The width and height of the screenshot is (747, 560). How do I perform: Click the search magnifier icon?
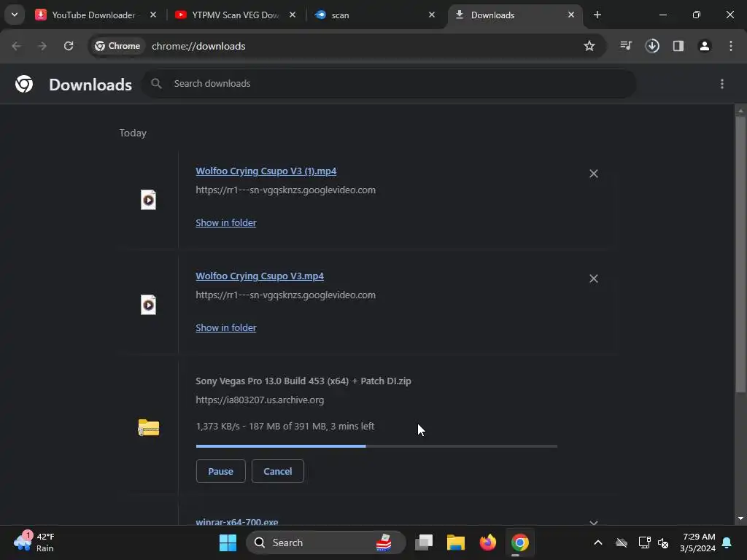point(156,84)
